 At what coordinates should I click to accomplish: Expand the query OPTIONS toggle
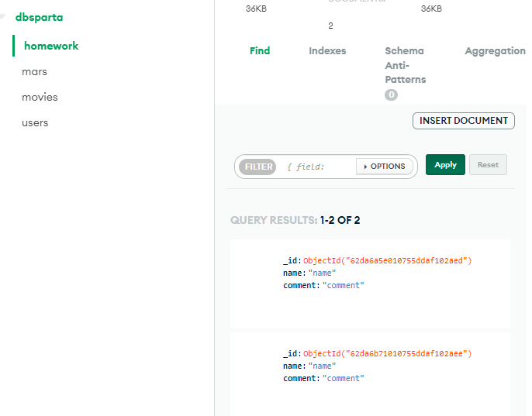[385, 167]
